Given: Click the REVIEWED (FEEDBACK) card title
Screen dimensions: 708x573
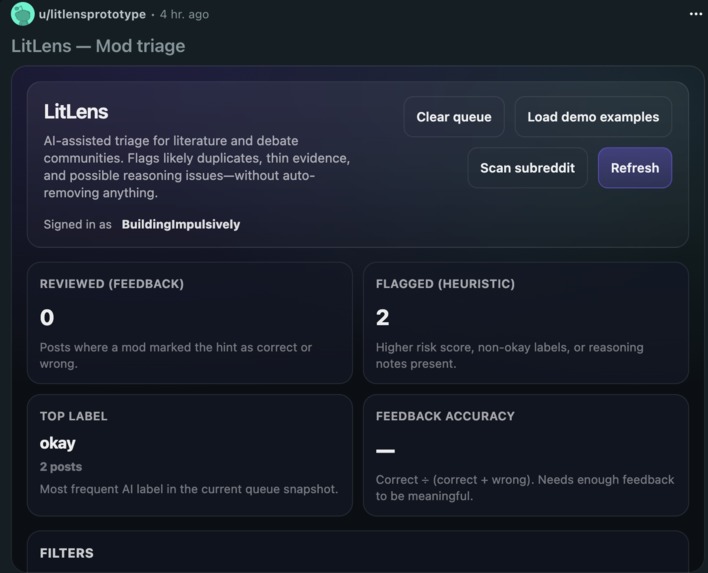Looking at the screenshot, I should (x=112, y=284).
